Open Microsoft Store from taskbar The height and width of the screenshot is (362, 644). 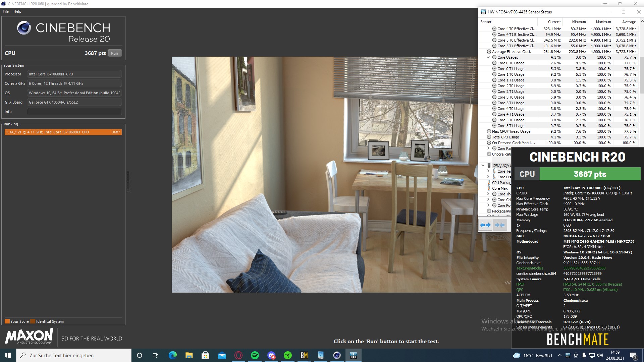(205, 355)
